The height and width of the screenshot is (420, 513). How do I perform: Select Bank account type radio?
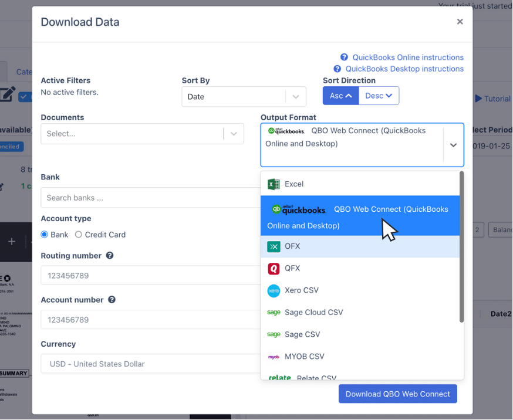[x=44, y=235]
